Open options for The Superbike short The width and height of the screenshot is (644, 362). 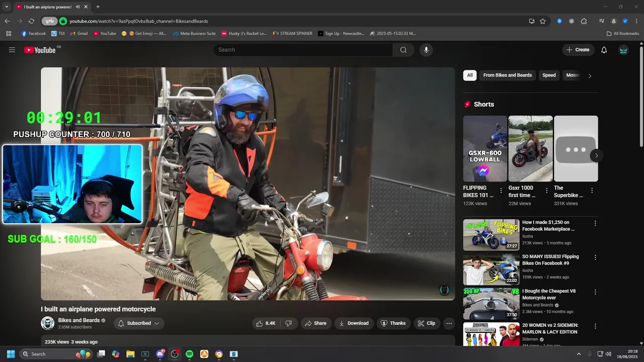[x=592, y=191]
